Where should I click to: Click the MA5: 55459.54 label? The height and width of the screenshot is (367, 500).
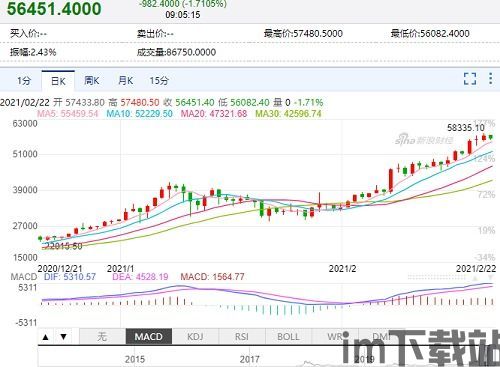click(68, 114)
